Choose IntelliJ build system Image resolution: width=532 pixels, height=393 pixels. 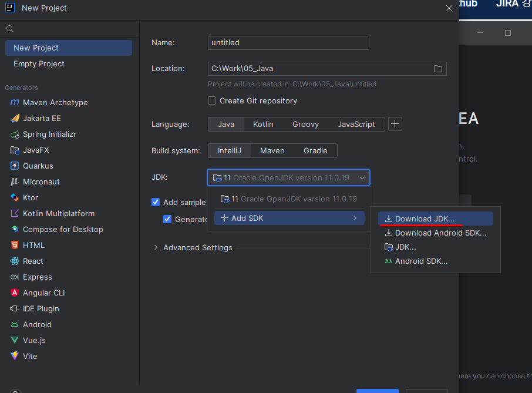click(x=230, y=151)
